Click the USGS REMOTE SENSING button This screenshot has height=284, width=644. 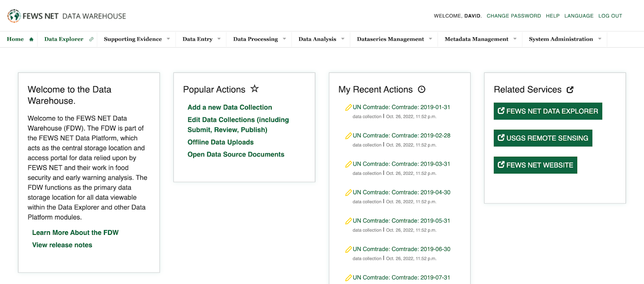(543, 138)
